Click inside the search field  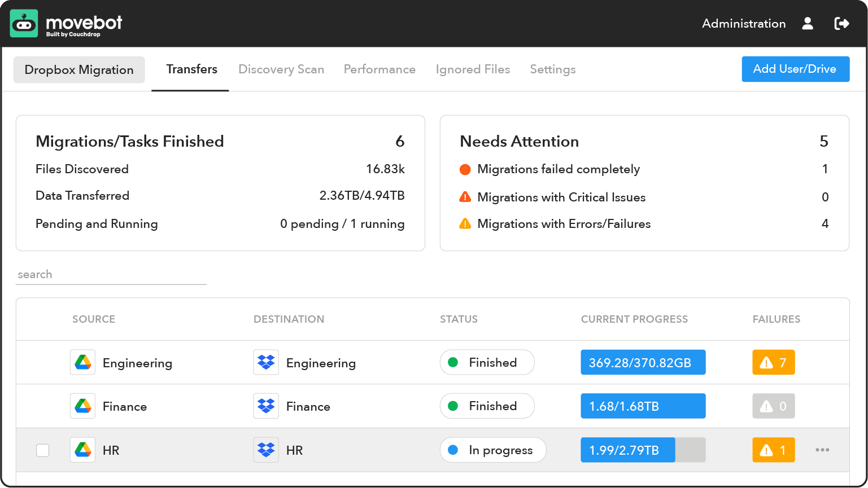coord(111,274)
